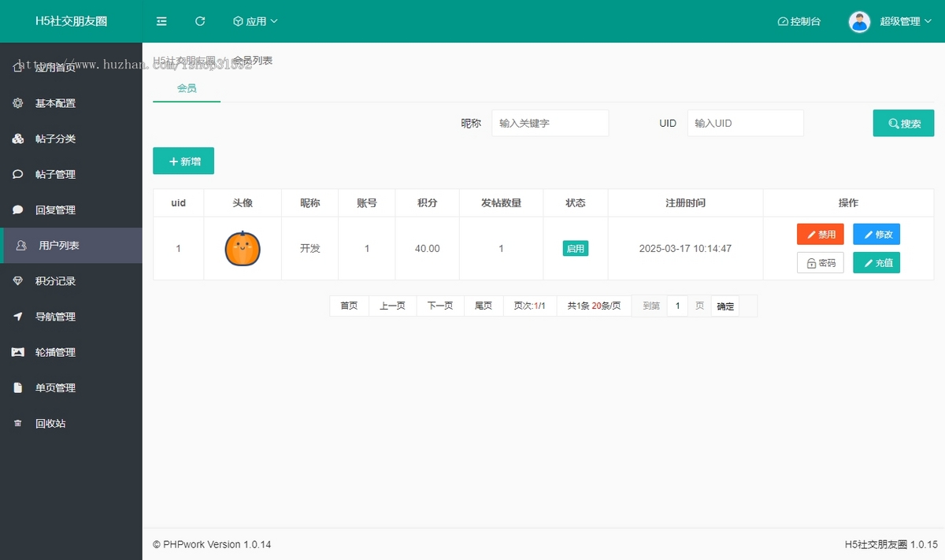Open 回收站 trash menu item
The image size is (945, 560).
[x=50, y=424]
